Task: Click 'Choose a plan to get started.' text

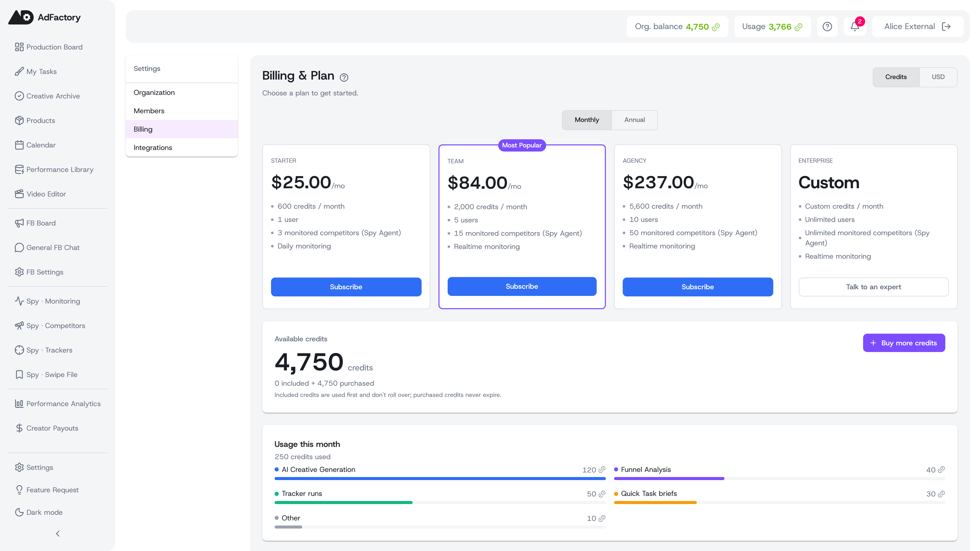Action: coord(310,93)
